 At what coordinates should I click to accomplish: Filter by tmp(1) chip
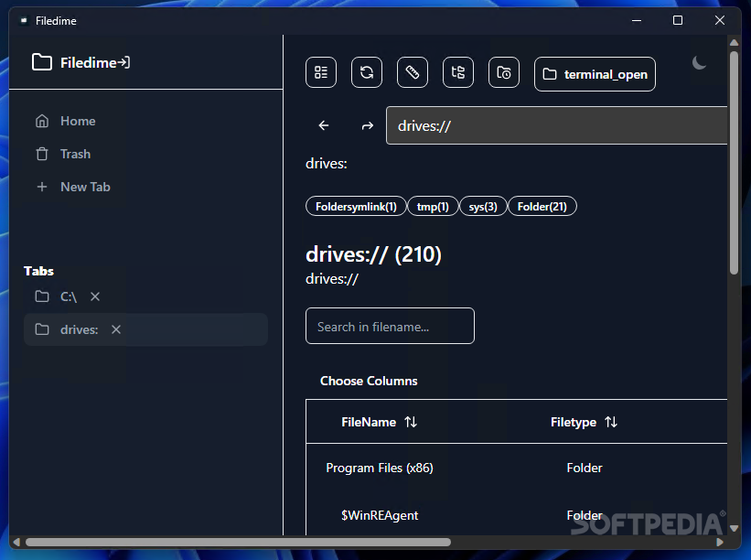coord(433,207)
